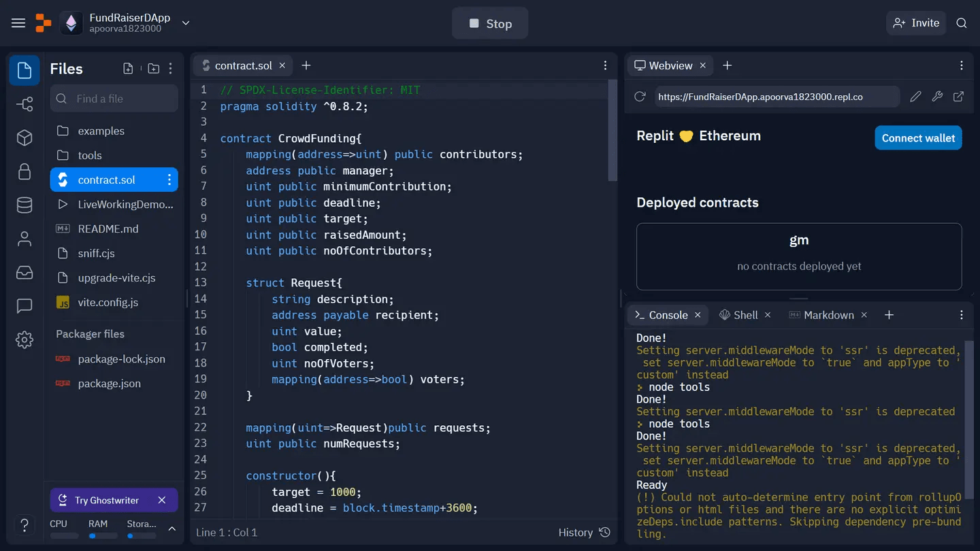Click Line 1 : Col 1 status
This screenshot has height=551, width=980.
pyautogui.click(x=227, y=533)
